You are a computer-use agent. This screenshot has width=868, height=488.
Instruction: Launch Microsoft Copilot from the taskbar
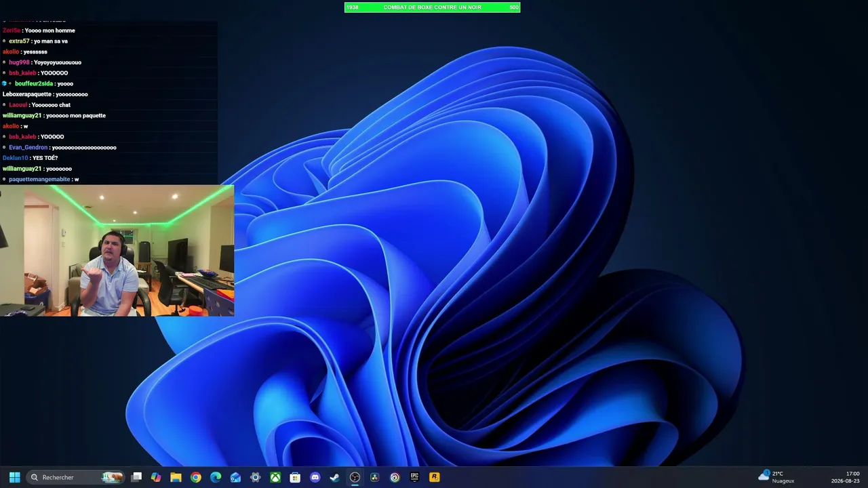coord(156,477)
